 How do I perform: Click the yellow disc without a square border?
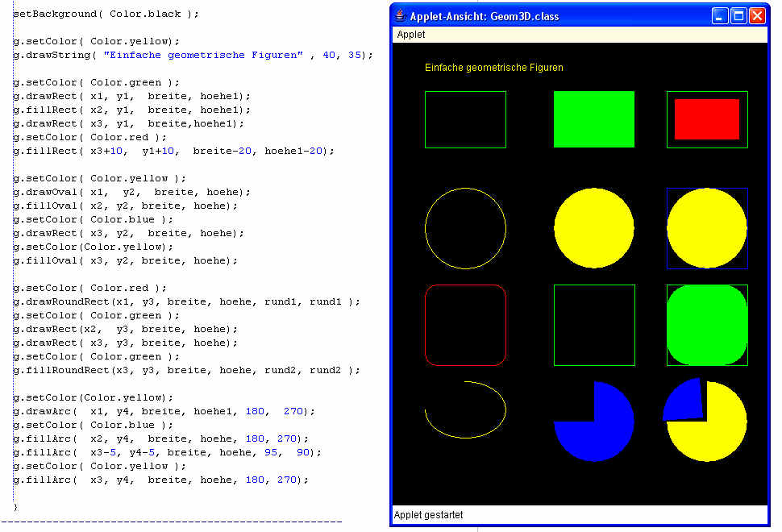[594, 228]
